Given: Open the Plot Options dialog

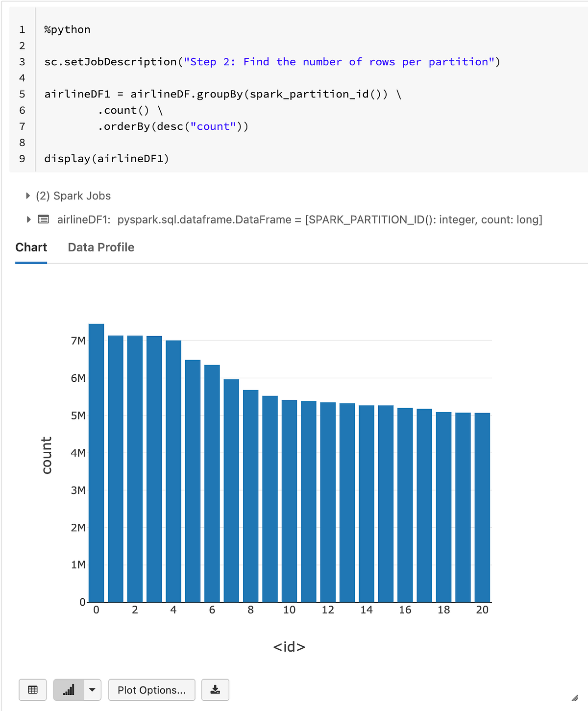Looking at the screenshot, I should pos(151,690).
